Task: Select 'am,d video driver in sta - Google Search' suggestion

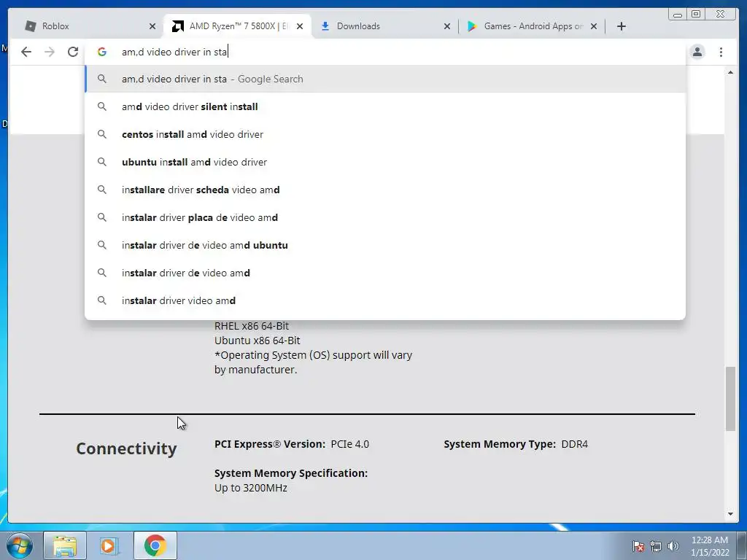Action: point(385,79)
